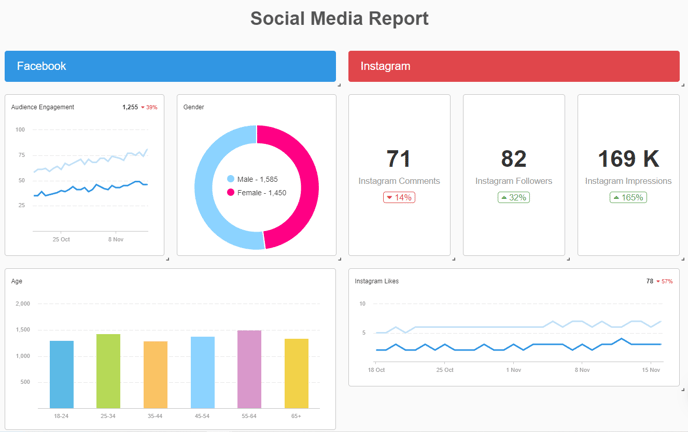Click the 71 Instagram Comments number
688x432 pixels.
(398, 159)
